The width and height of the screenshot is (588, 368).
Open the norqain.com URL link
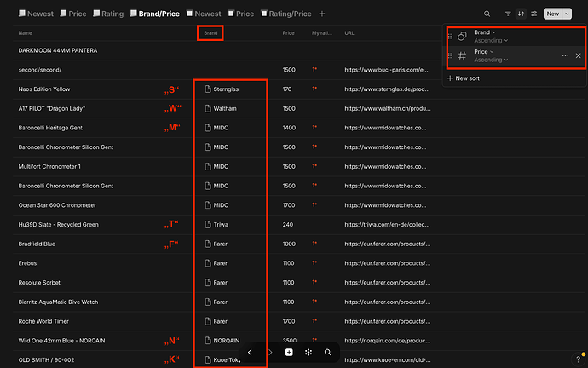pos(388,341)
